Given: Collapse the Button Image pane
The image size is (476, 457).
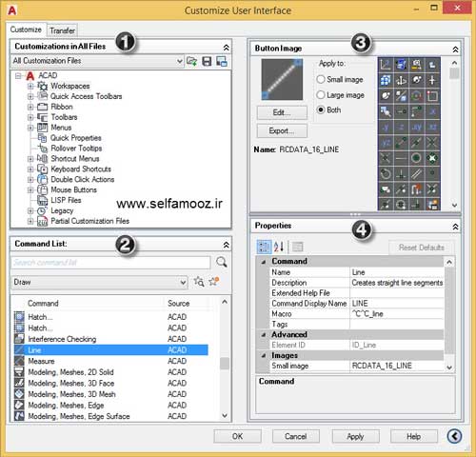Looking at the screenshot, I should tap(455, 50).
